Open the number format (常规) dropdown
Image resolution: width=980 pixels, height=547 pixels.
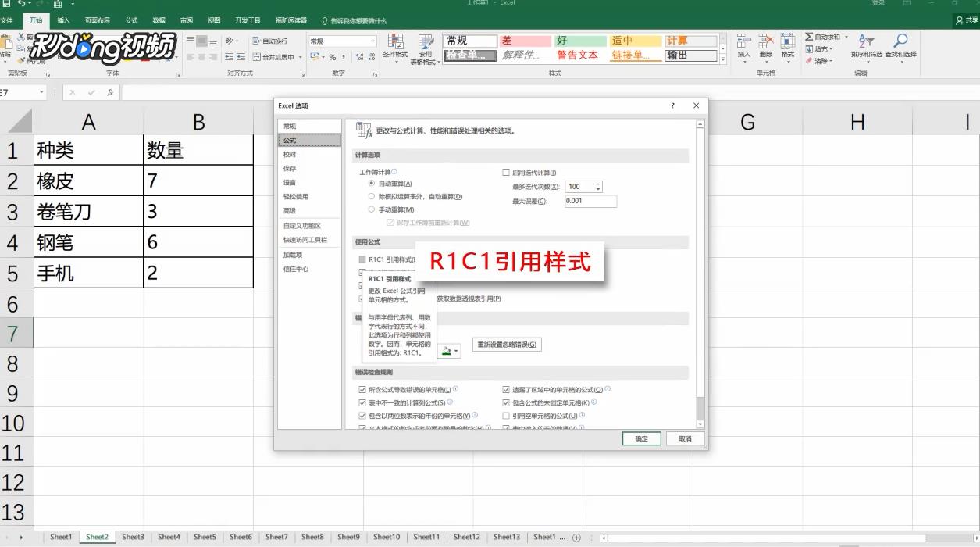373,41
